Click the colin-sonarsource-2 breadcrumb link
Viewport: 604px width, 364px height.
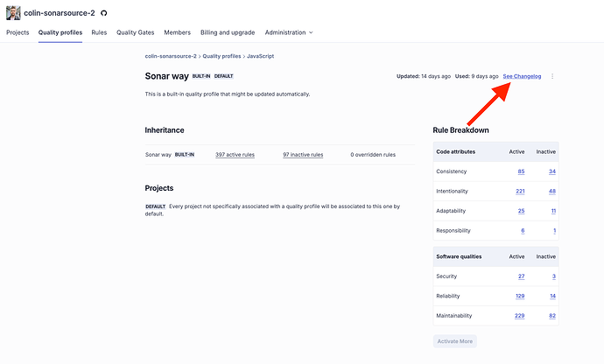pyautogui.click(x=171, y=56)
